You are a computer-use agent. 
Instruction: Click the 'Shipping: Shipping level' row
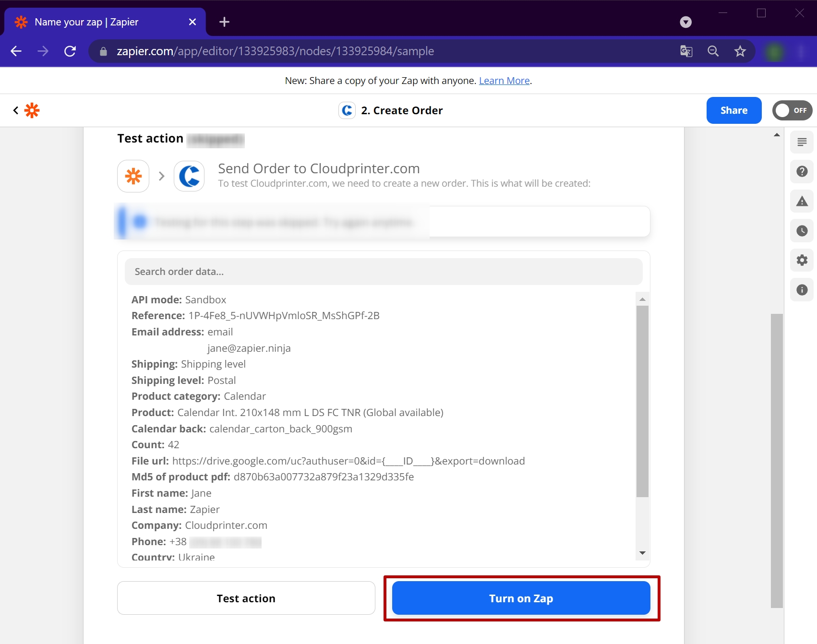point(189,364)
